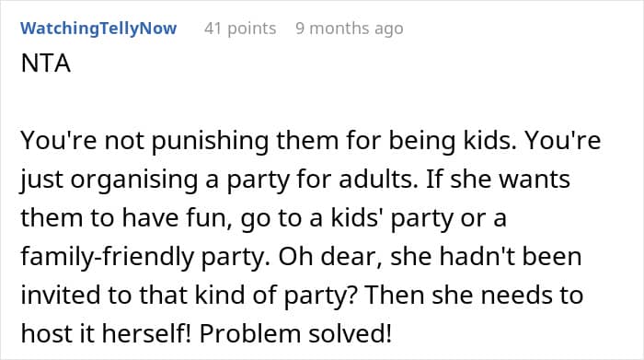Open the WatchingTellyNow user profile
The image size is (644, 360).
[x=98, y=29]
